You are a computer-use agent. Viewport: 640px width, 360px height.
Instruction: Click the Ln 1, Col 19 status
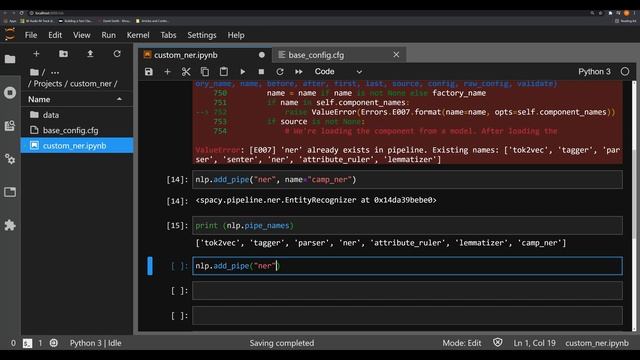coord(534,343)
